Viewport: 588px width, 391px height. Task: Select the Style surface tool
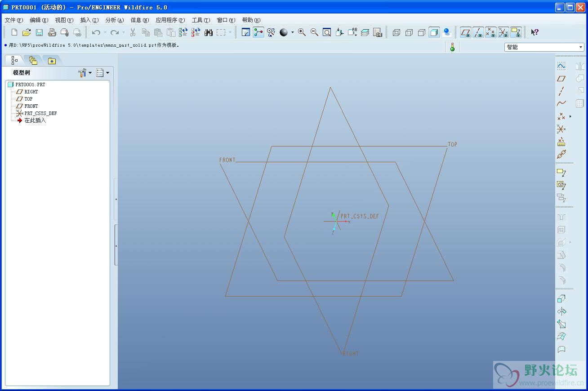pyautogui.click(x=561, y=349)
